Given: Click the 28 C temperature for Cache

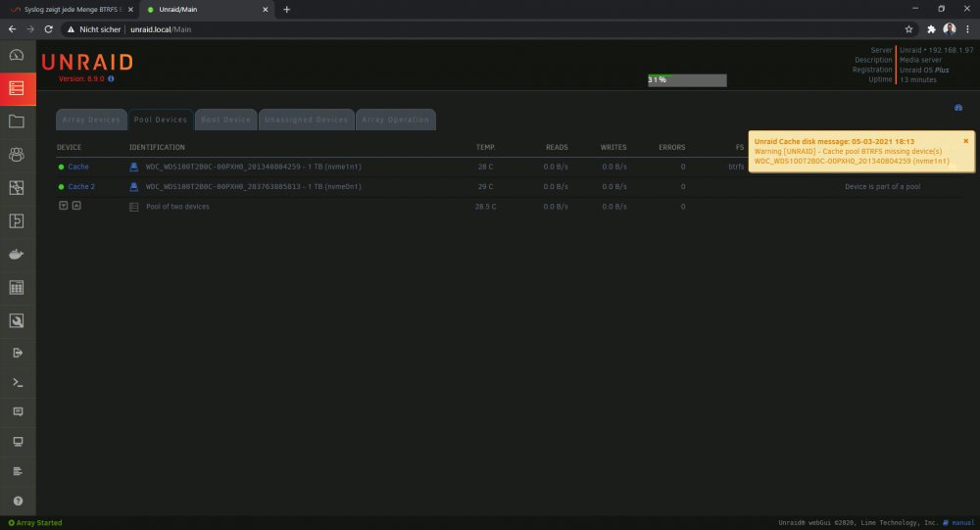Looking at the screenshot, I should pyautogui.click(x=486, y=167).
